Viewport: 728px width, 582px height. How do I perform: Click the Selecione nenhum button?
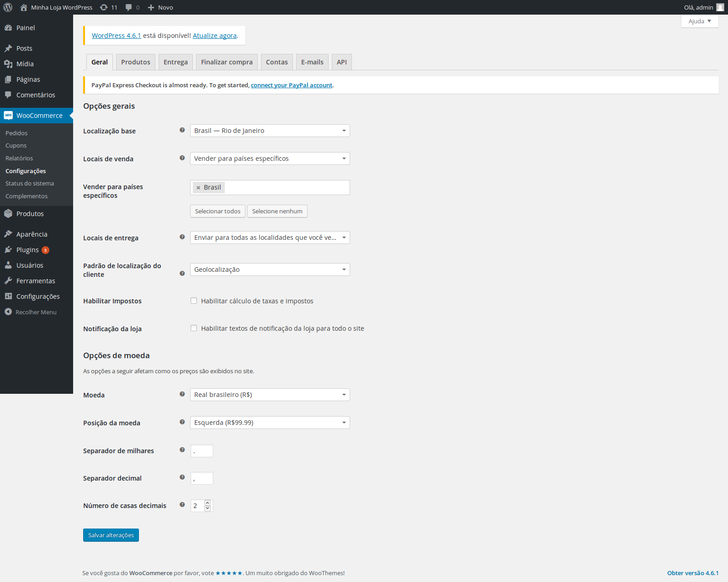pyautogui.click(x=277, y=211)
